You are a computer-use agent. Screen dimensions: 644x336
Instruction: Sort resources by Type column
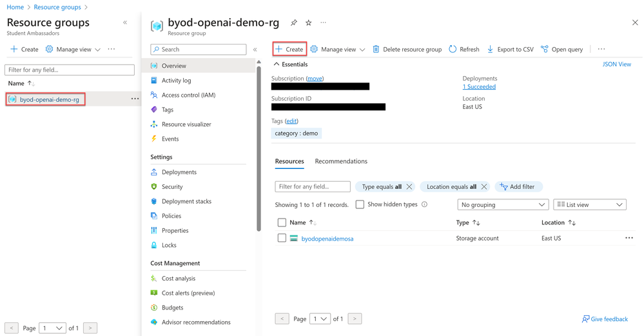(468, 222)
